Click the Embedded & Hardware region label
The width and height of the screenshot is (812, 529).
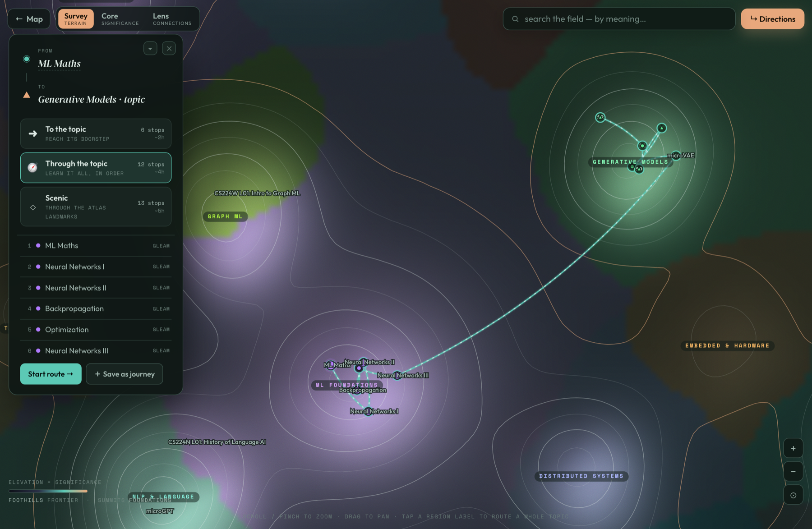pos(727,346)
